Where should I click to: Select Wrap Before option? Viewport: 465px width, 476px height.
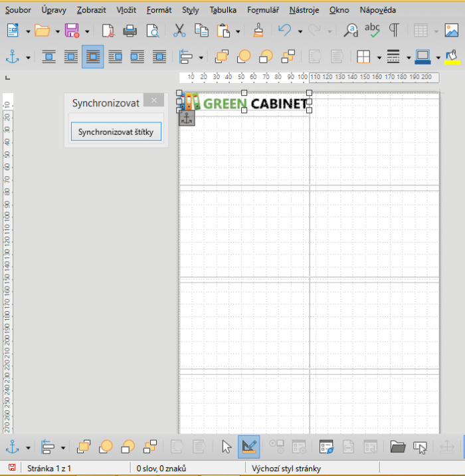(116, 57)
